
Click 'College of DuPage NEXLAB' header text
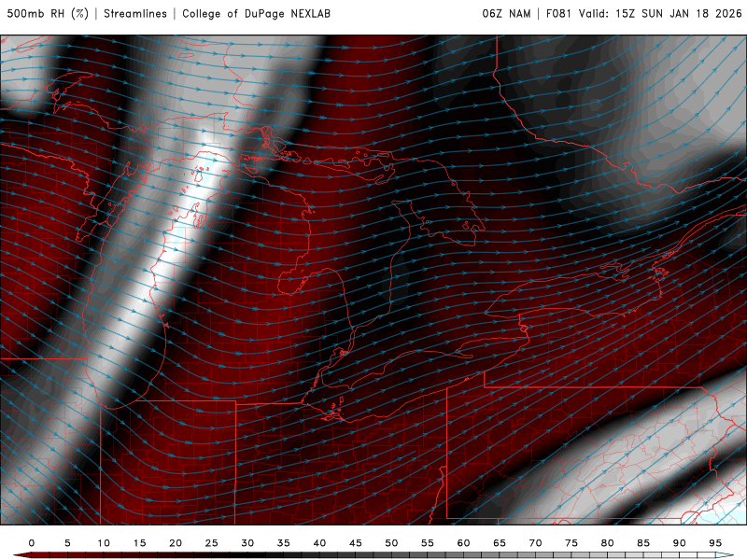[256, 13]
